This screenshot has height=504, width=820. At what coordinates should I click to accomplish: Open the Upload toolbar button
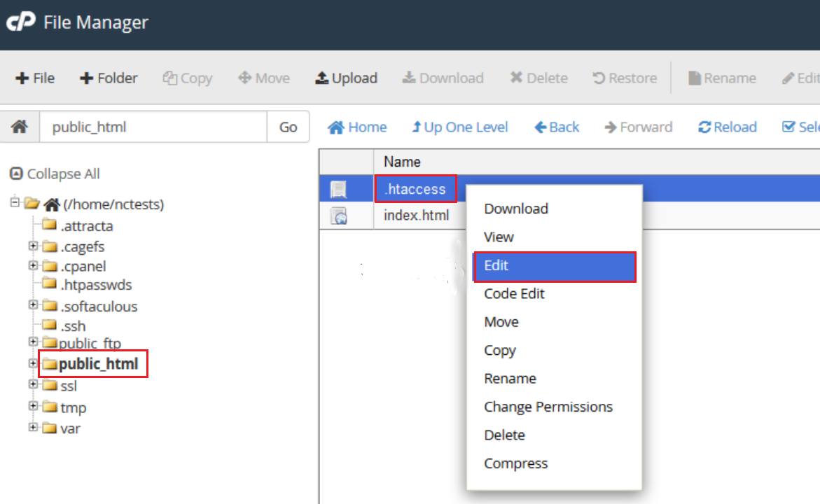[x=346, y=78]
